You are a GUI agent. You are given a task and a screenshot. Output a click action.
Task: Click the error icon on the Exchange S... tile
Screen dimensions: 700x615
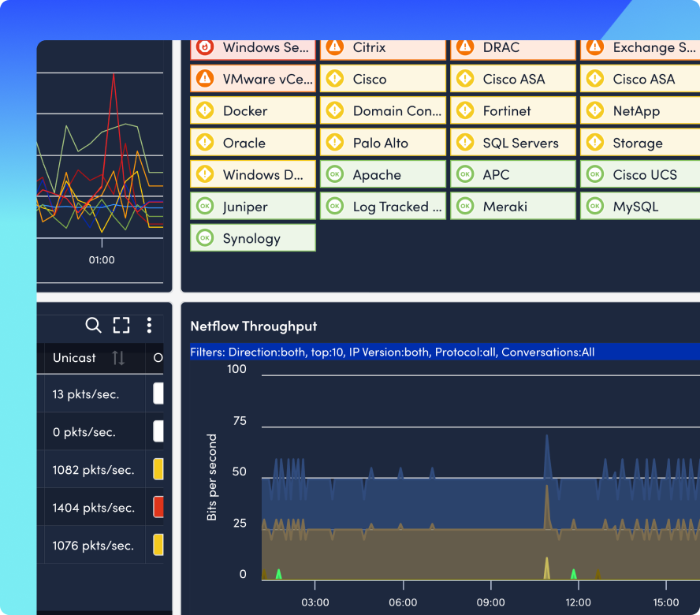coord(594,47)
